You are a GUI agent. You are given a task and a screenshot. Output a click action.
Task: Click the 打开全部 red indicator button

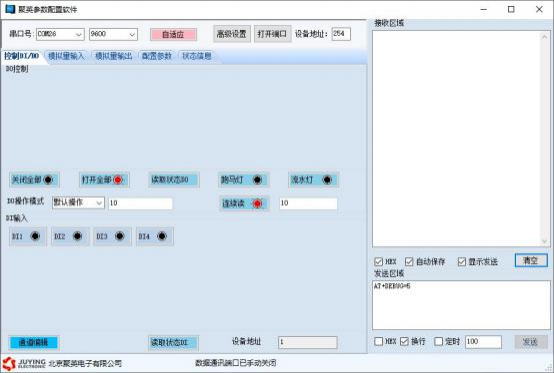tap(104, 179)
